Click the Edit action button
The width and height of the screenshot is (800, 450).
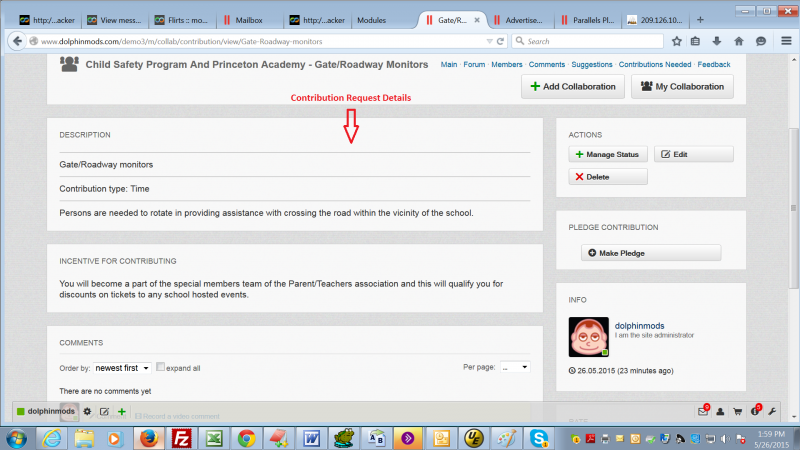(x=693, y=154)
